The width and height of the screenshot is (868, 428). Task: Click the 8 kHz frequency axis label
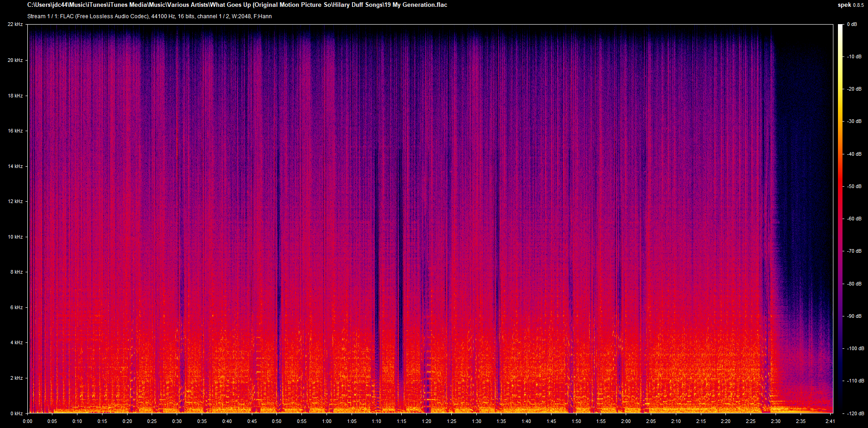click(x=16, y=272)
